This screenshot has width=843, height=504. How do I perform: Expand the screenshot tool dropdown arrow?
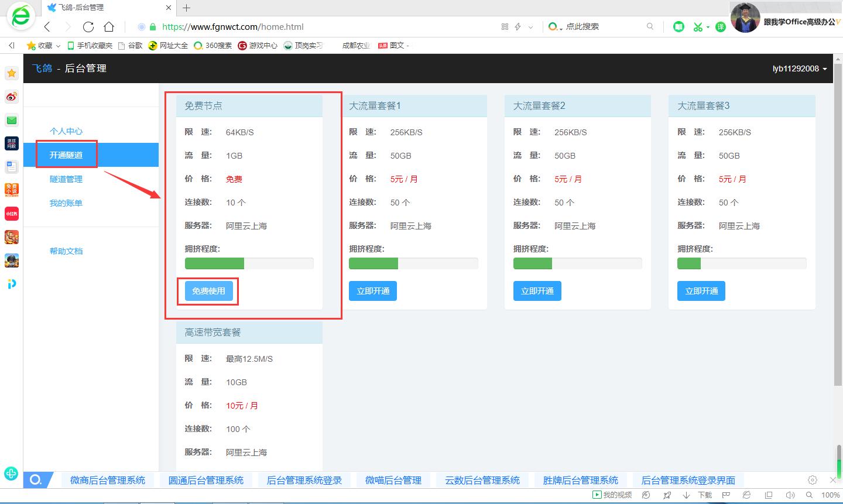click(709, 26)
